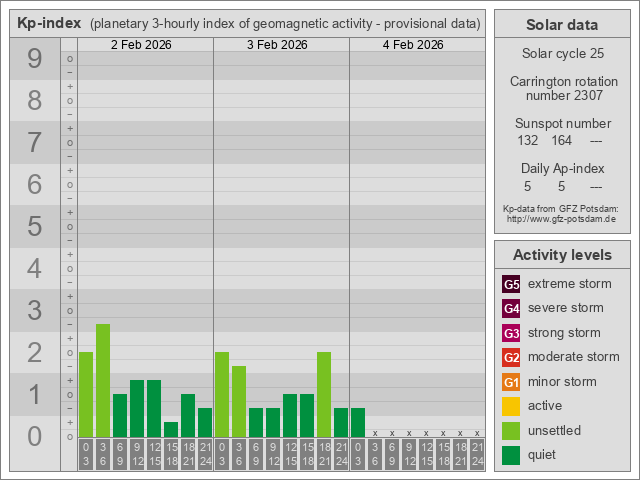This screenshot has width=640, height=480.
Task: Click the G2 moderate storm badge
Action: coord(511,357)
